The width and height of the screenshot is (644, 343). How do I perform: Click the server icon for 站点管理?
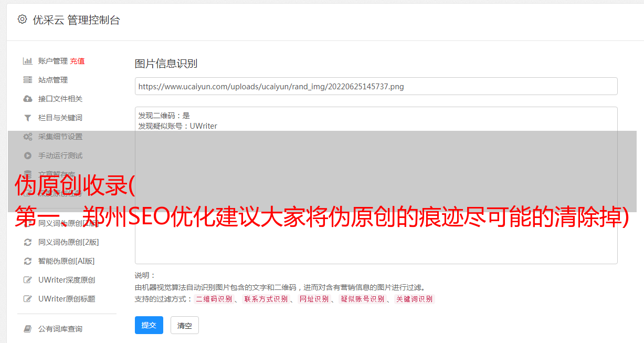(x=28, y=80)
